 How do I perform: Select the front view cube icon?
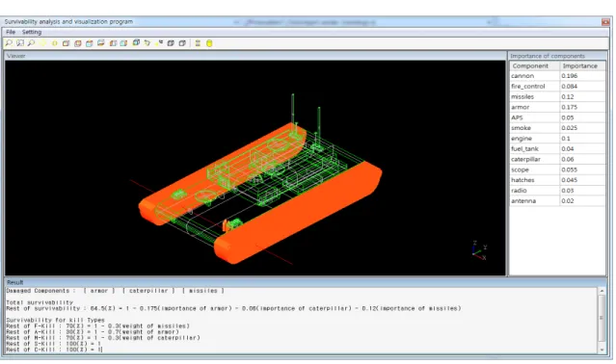[x=66, y=43]
